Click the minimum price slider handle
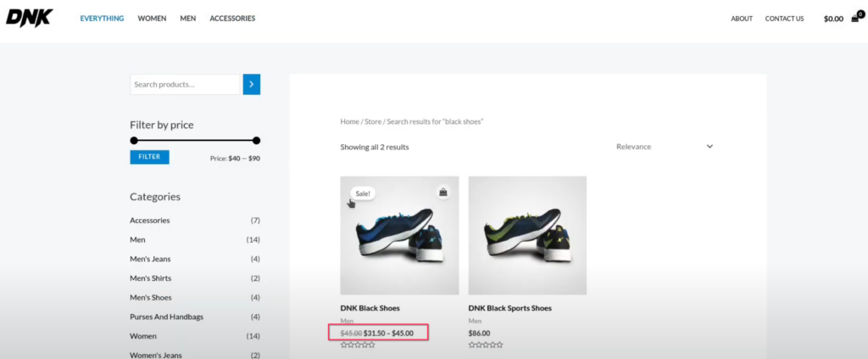 (134, 141)
